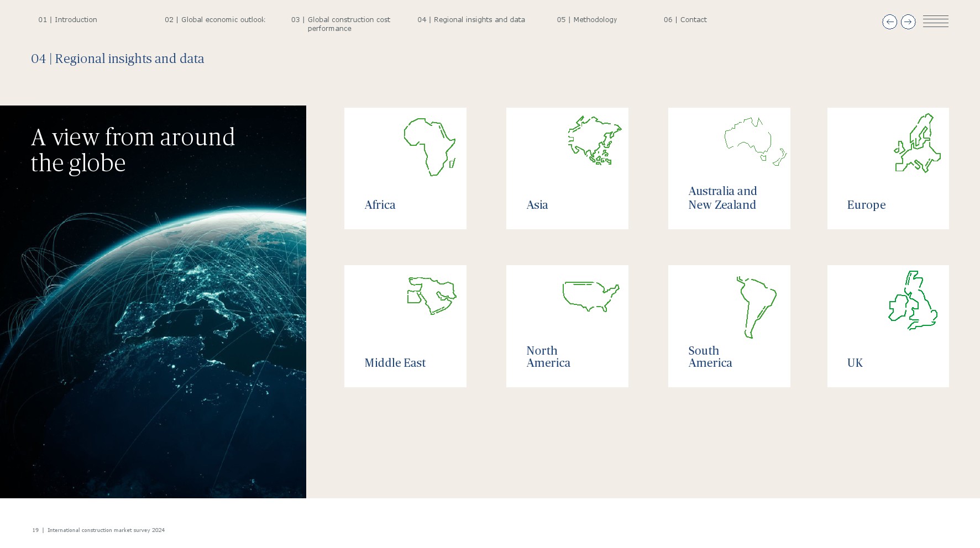This screenshot has height=548, width=980.
Task: Click the UK map outline icon
Action: coord(913,301)
